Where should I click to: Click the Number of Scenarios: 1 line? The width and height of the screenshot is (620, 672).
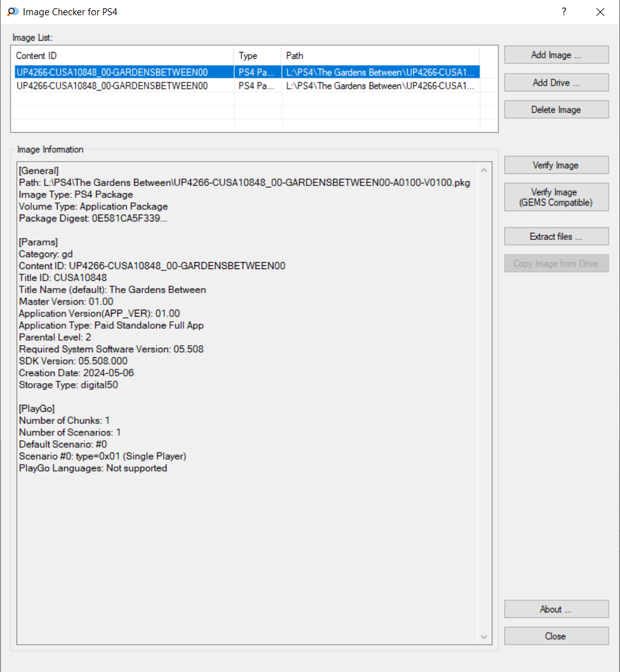tap(70, 432)
